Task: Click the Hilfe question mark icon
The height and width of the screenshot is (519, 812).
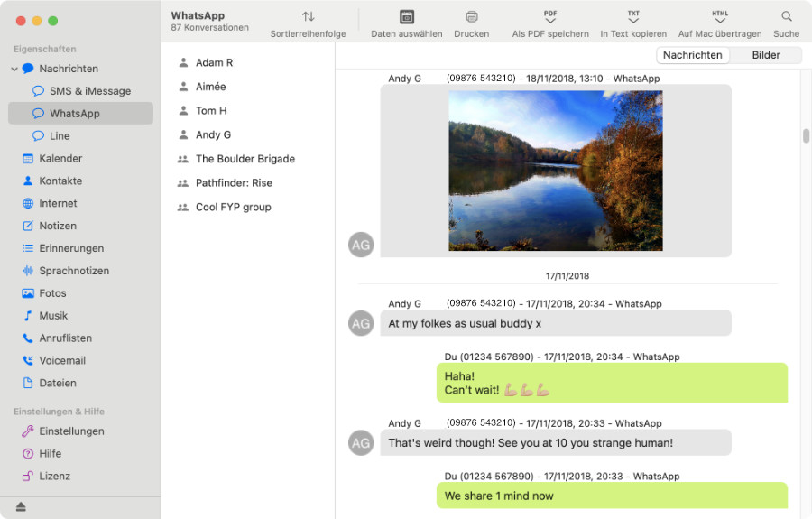Action: [28, 454]
